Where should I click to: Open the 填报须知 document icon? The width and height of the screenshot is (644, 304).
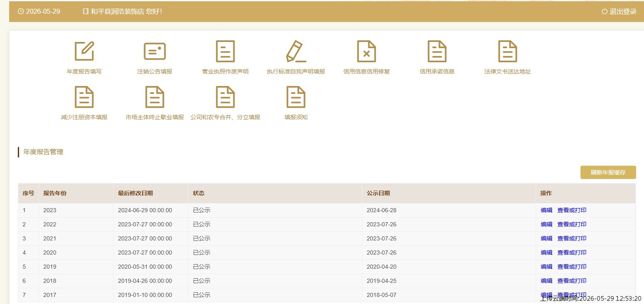[296, 97]
